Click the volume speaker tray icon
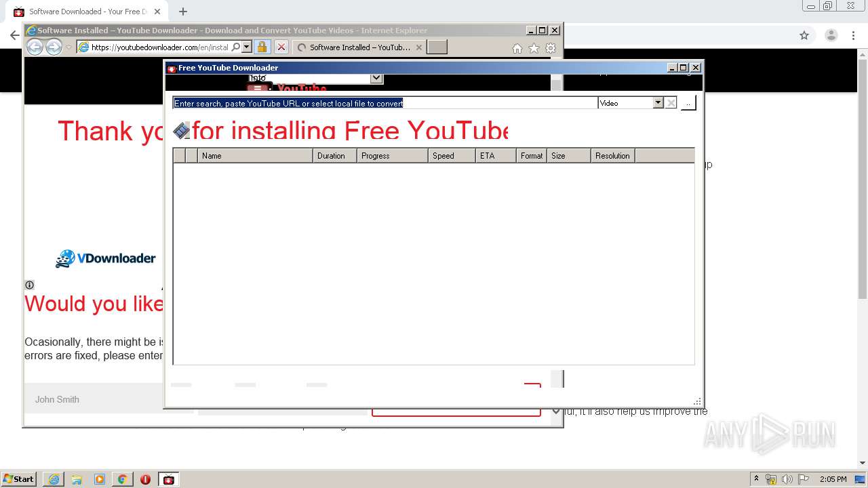Viewport: 868px width, 488px height. click(x=787, y=479)
